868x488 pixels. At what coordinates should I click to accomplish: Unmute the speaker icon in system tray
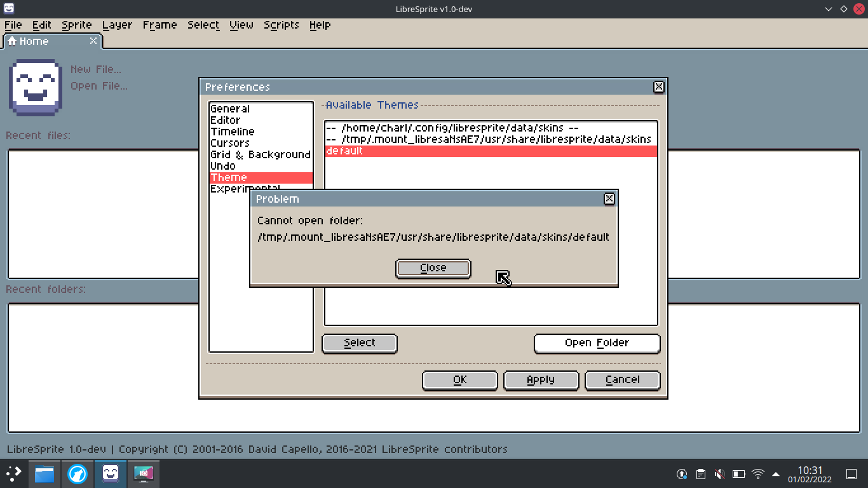tap(719, 473)
